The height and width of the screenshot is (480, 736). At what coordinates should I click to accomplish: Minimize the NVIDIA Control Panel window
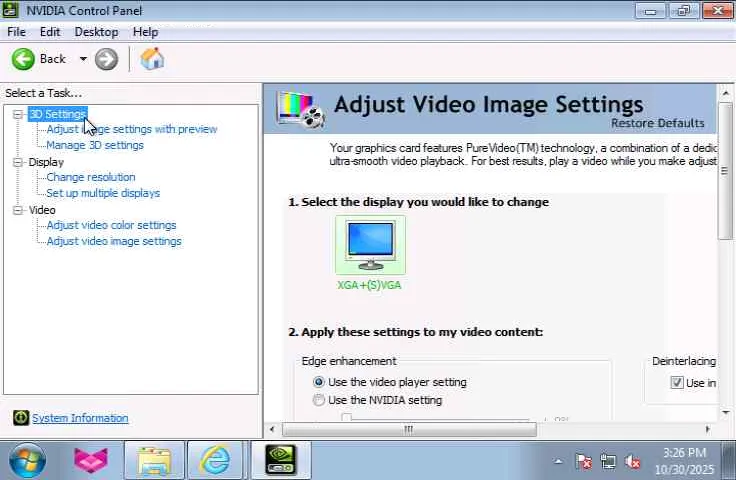pos(650,11)
